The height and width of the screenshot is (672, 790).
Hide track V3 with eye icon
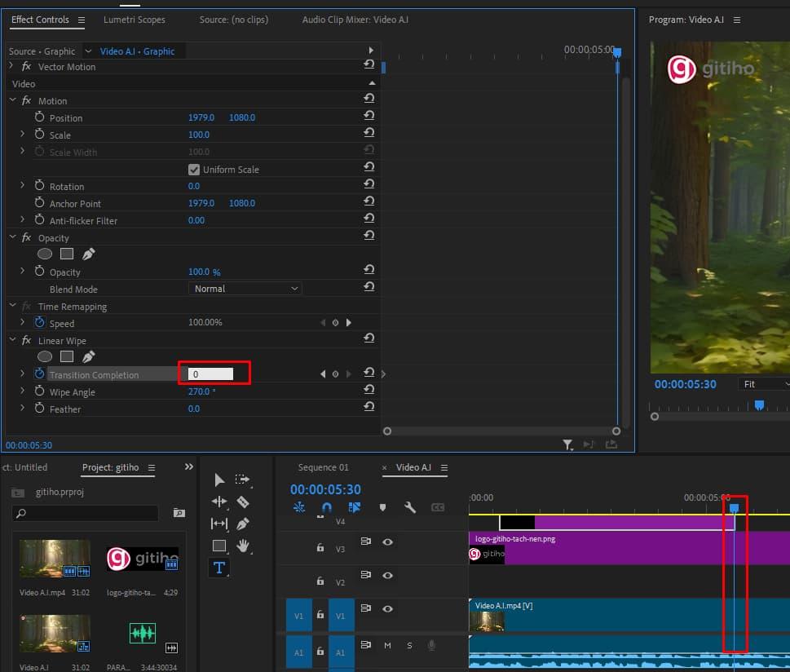pos(388,542)
